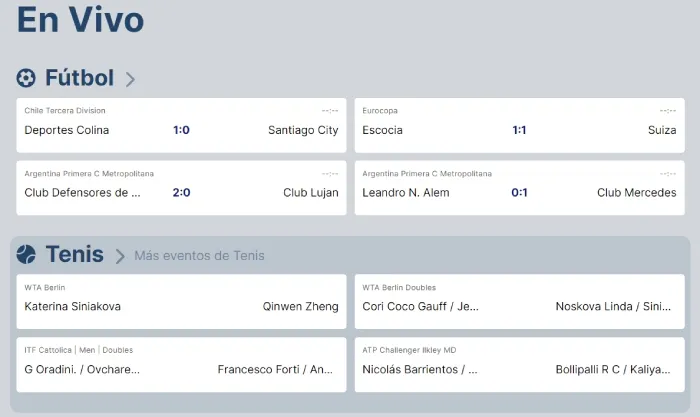The height and width of the screenshot is (417, 700).
Task: Open the Fútbol section heading
Action: [79, 78]
